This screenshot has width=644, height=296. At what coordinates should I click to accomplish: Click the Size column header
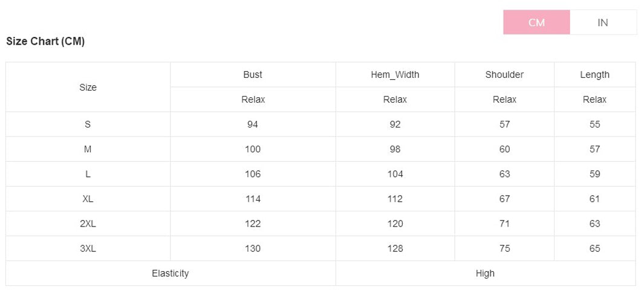coord(88,87)
